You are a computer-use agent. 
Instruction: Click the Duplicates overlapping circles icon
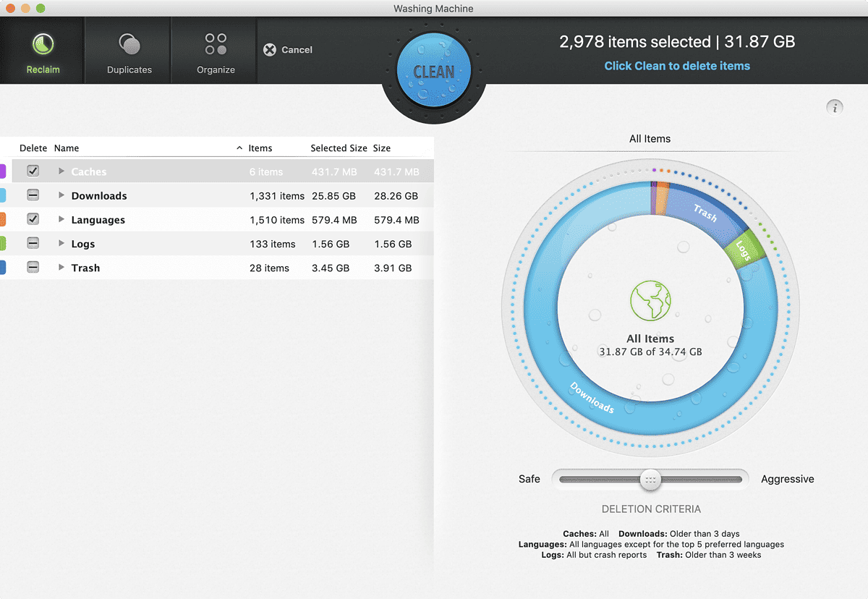tap(129, 45)
